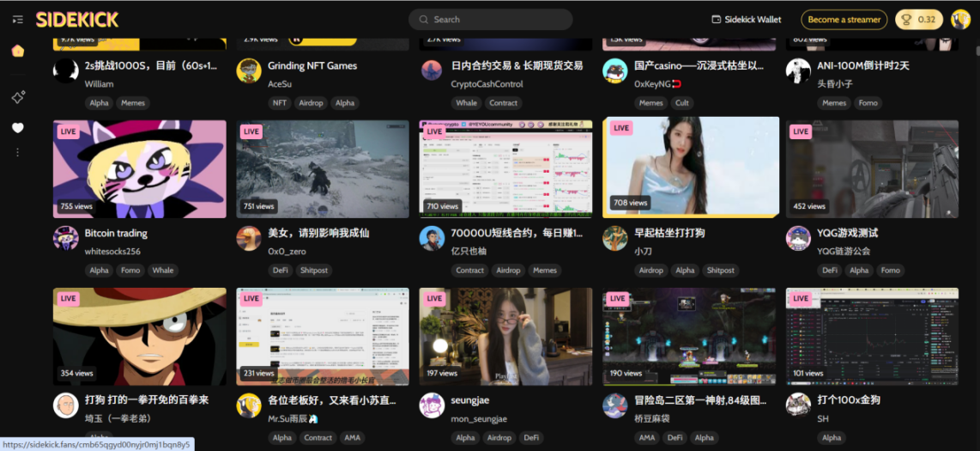The width and height of the screenshot is (980, 451).
Task: Select Airdrop tag under mon_seungjae
Action: click(x=499, y=438)
